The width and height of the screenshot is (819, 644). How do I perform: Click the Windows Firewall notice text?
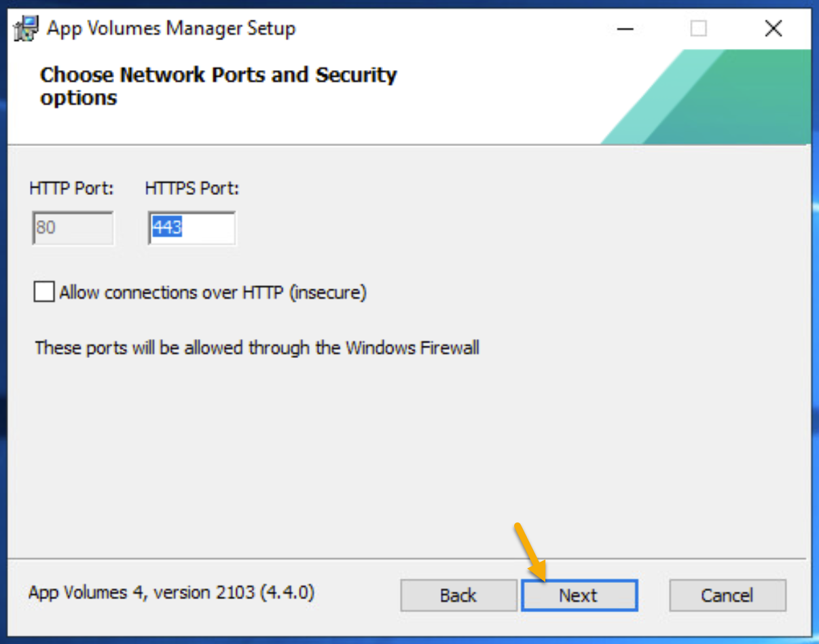pyautogui.click(x=257, y=348)
